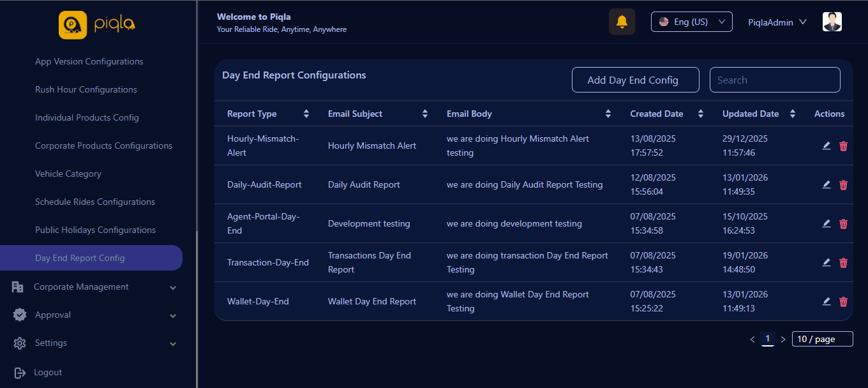868x388 pixels.
Task: Click Hourly Mismatch Alert email subject
Action: point(372,145)
